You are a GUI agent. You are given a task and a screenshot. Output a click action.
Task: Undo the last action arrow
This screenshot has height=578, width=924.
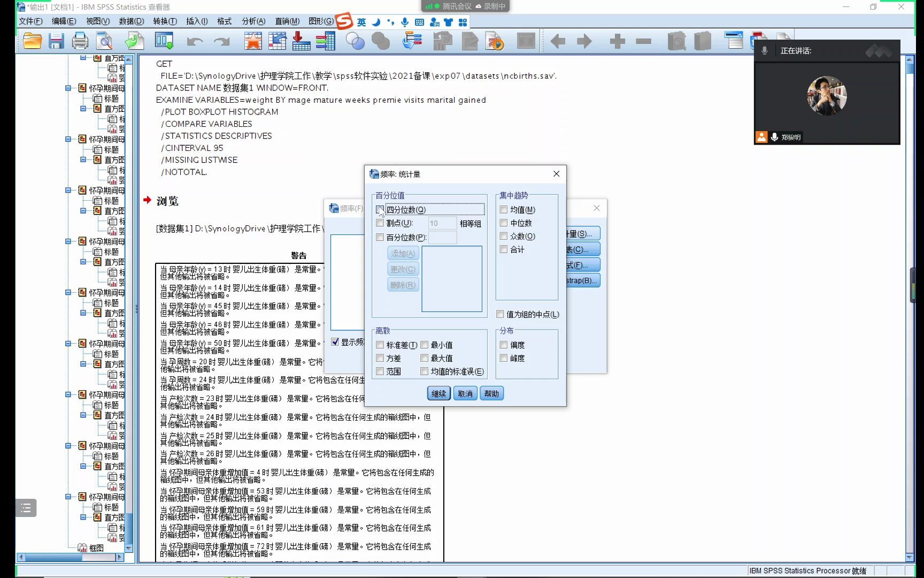point(195,41)
